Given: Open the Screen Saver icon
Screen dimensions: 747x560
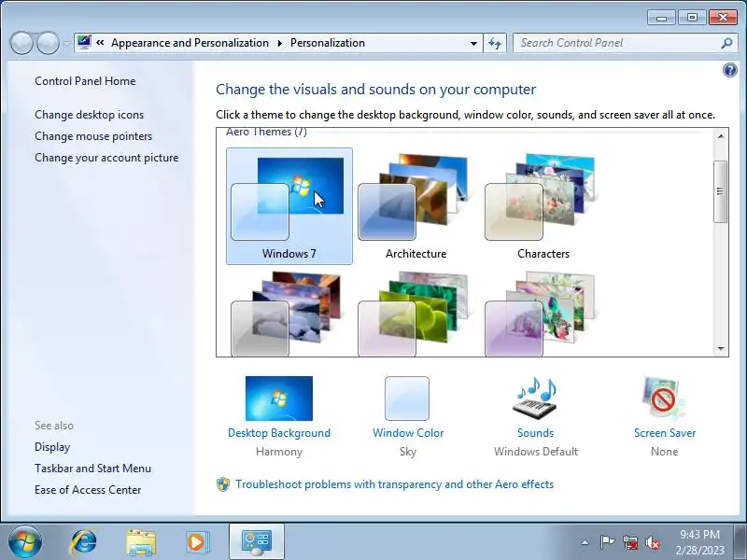Looking at the screenshot, I should pos(664,399).
